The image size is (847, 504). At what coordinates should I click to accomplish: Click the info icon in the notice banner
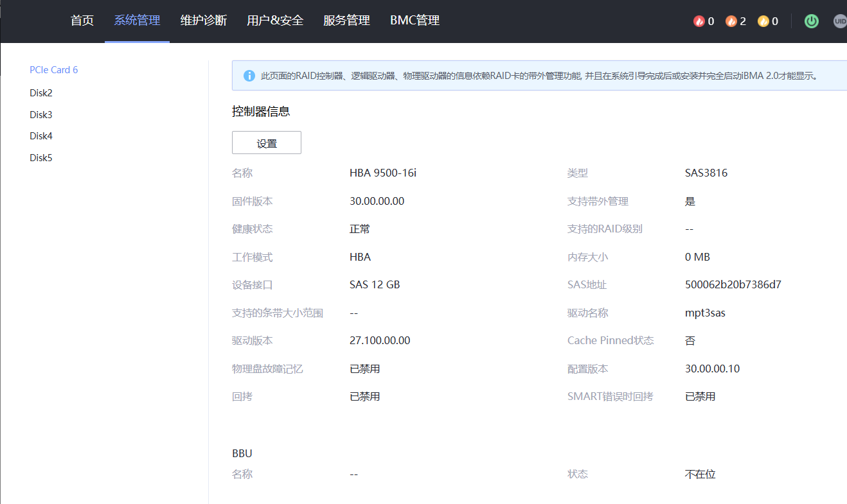pyautogui.click(x=249, y=75)
